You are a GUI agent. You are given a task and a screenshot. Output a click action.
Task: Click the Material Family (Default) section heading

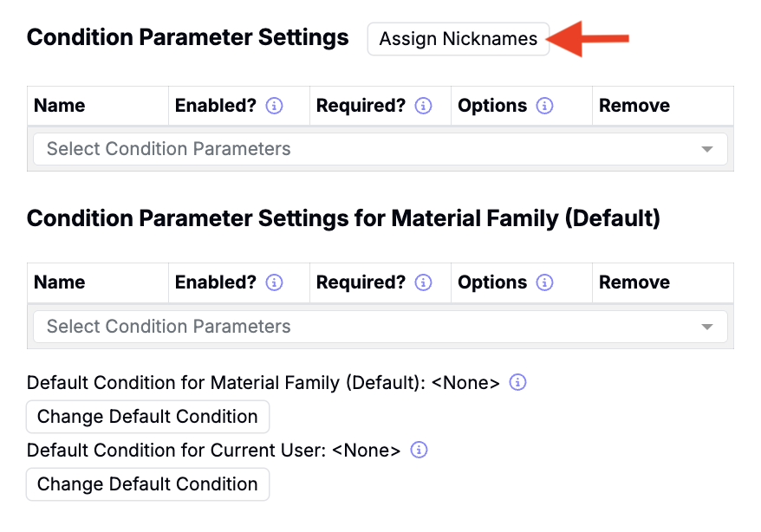[343, 218]
